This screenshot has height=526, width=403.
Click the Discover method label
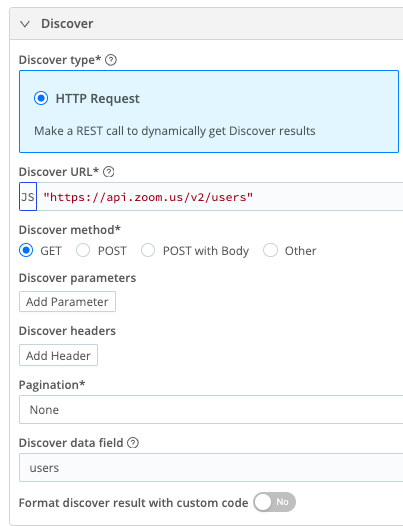pos(70,230)
